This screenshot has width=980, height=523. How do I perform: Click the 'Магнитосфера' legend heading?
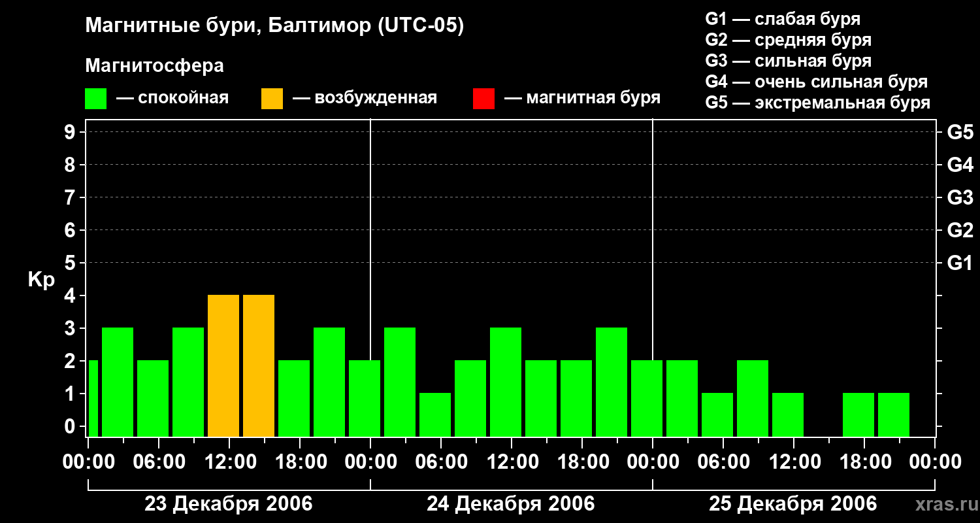[x=155, y=67]
